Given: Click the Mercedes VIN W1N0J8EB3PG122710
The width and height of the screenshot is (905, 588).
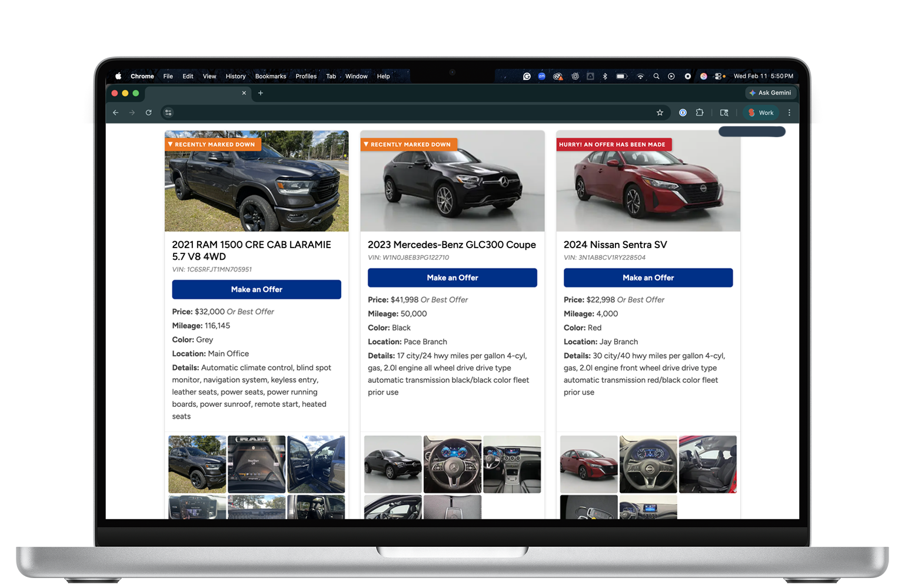Looking at the screenshot, I should point(408,258).
